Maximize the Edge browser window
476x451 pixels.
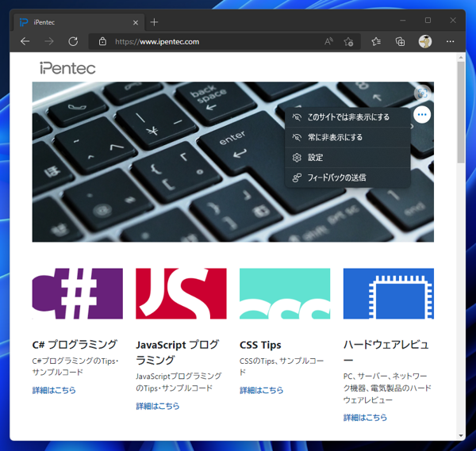coord(428,21)
